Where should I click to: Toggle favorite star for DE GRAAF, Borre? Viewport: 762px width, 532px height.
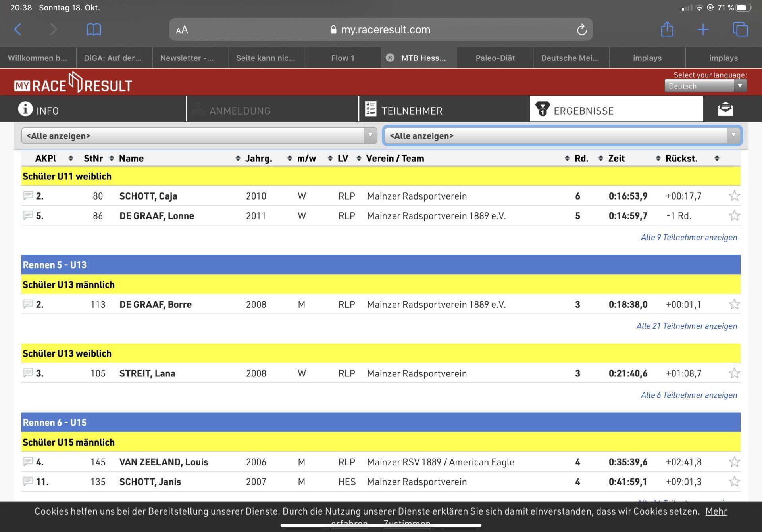point(734,304)
